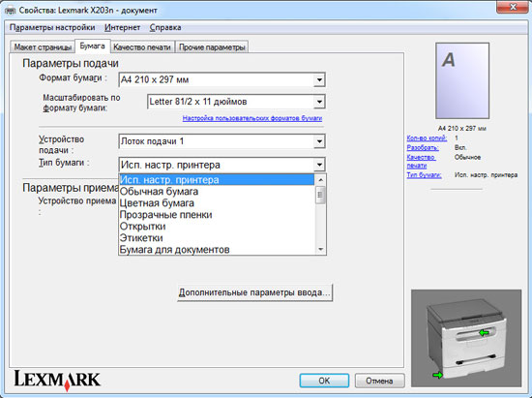Screen dimensions: 532x398
Task: Expand the Масштабировать по формату бумаги combo box
Action: (319, 102)
